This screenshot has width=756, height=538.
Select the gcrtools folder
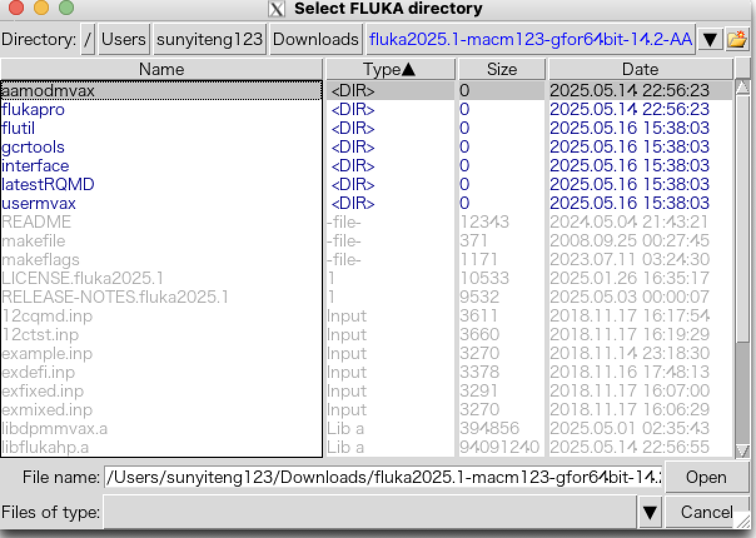[x=33, y=147]
